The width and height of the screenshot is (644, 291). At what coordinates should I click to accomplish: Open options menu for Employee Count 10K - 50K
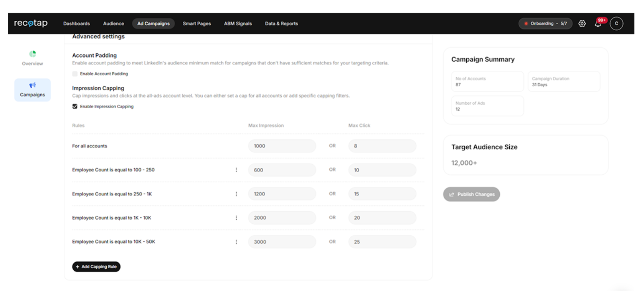tap(236, 242)
